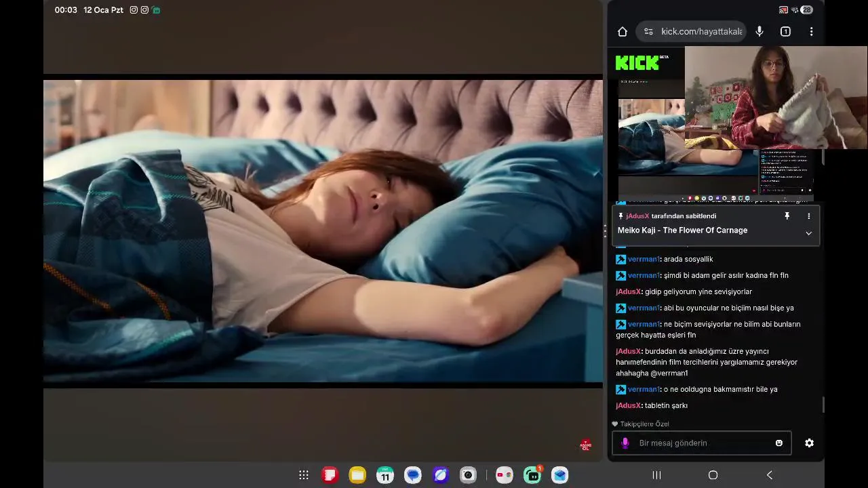Open the yellow My Files folder app
The width and height of the screenshot is (868, 488).
[x=357, y=475]
